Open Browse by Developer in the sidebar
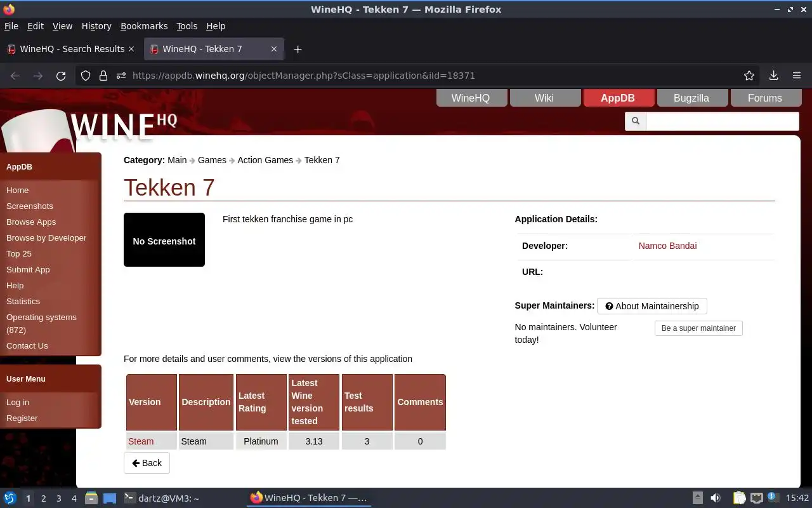812x508 pixels. click(46, 237)
